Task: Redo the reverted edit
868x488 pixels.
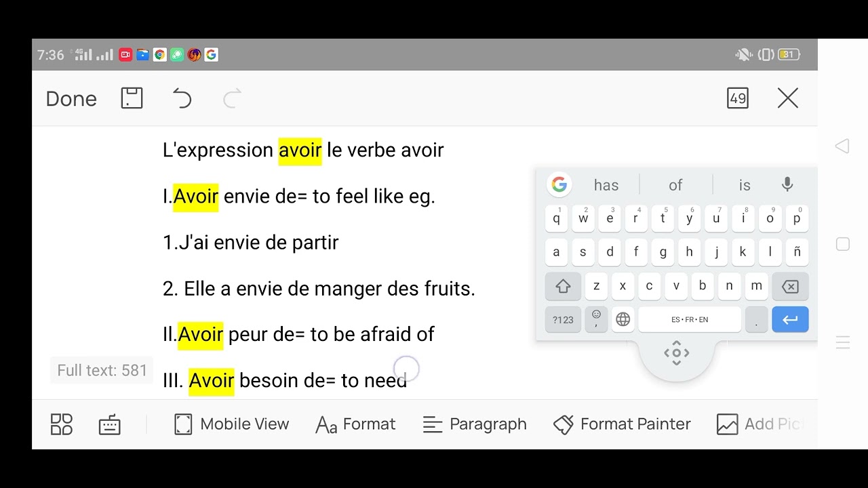Action: [232, 99]
